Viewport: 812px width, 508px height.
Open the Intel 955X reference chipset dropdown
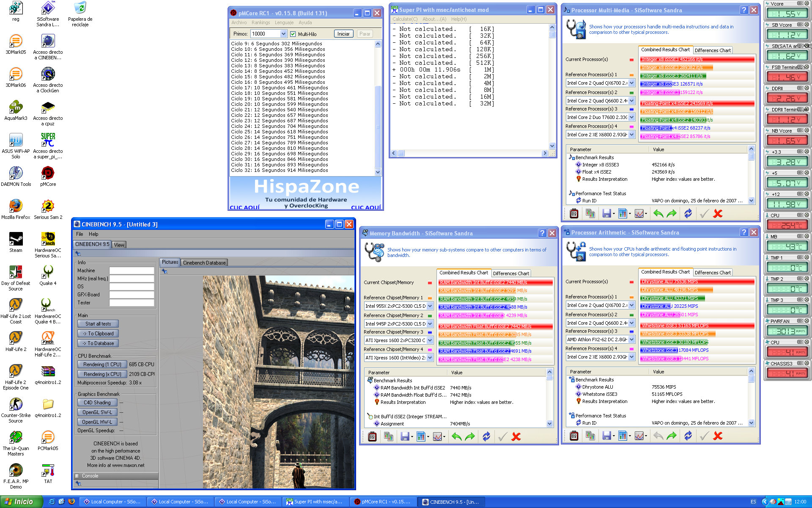pyautogui.click(x=430, y=306)
